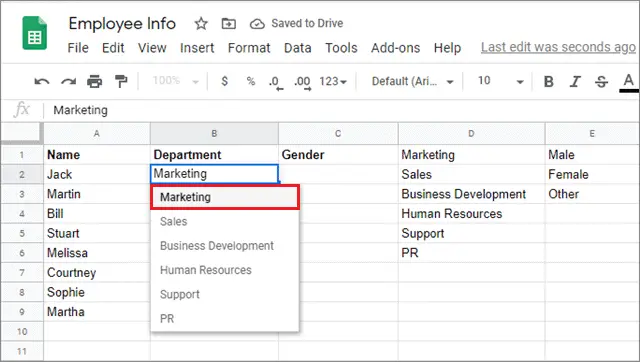Open the font size 10 dropdown
Image resolution: width=640 pixels, height=362 pixels.
(501, 81)
